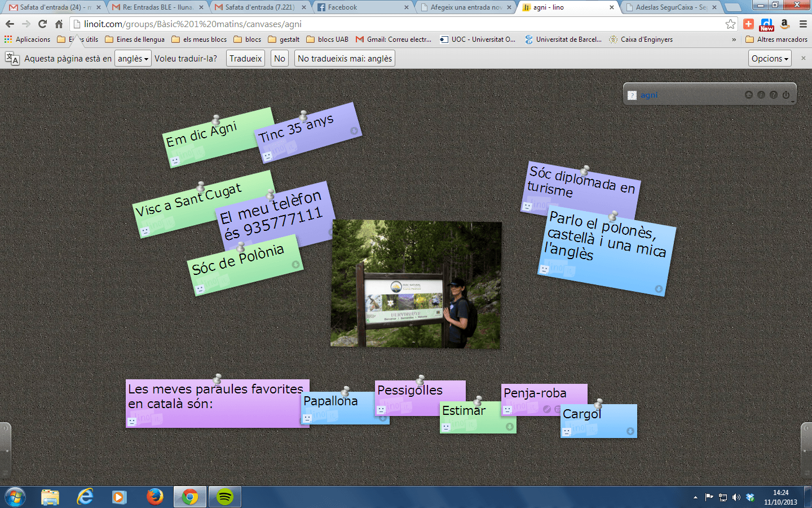Screen dimensions: 812x508
Task: Switch to the Facebook tab
Action: (361, 7)
